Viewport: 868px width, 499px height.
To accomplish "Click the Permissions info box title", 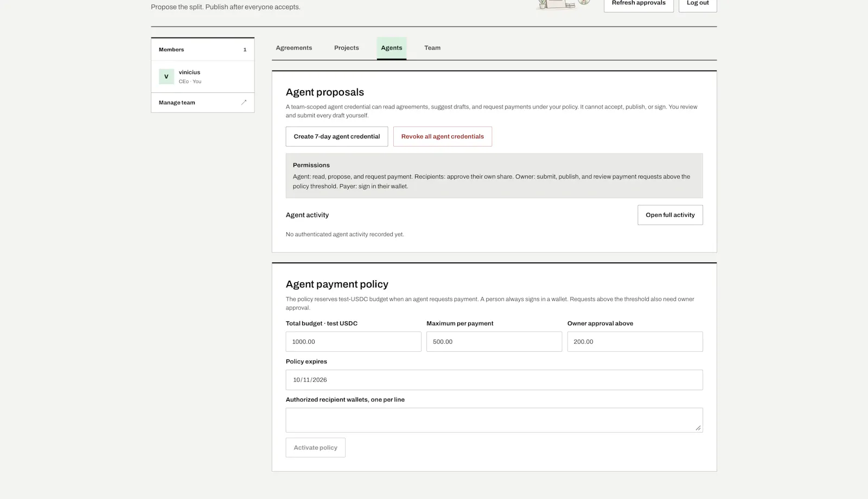I will point(311,165).
